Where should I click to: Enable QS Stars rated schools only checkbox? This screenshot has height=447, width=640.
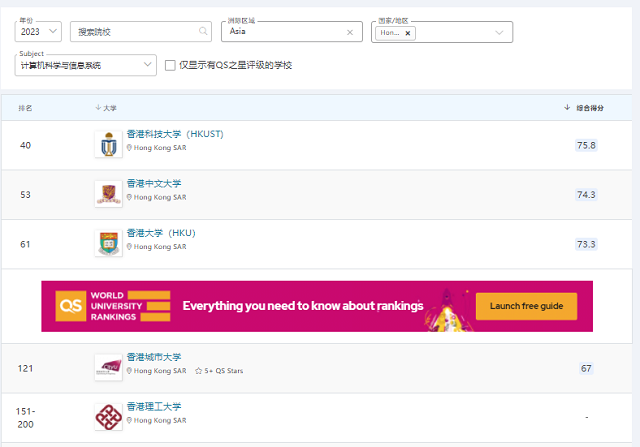coord(170,65)
